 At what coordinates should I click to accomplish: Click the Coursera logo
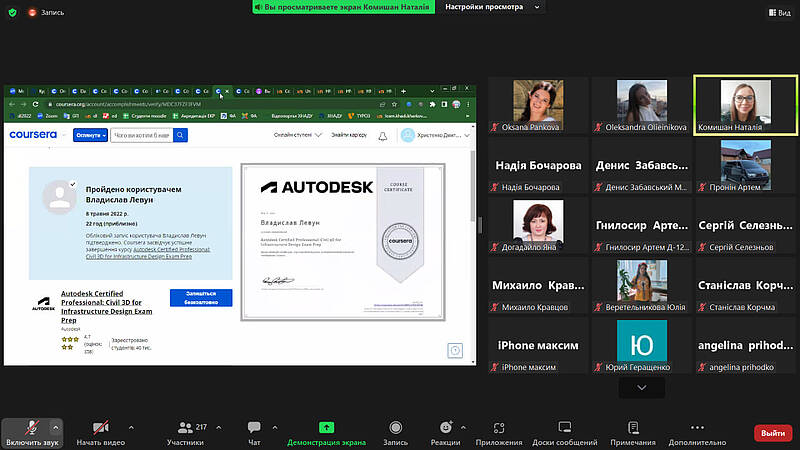(x=33, y=135)
